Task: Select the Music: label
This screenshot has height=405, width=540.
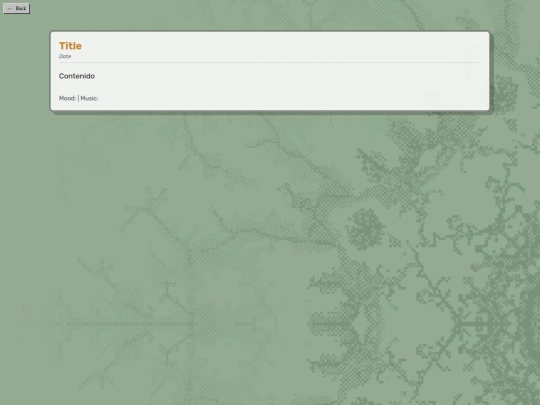Action: coord(89,98)
